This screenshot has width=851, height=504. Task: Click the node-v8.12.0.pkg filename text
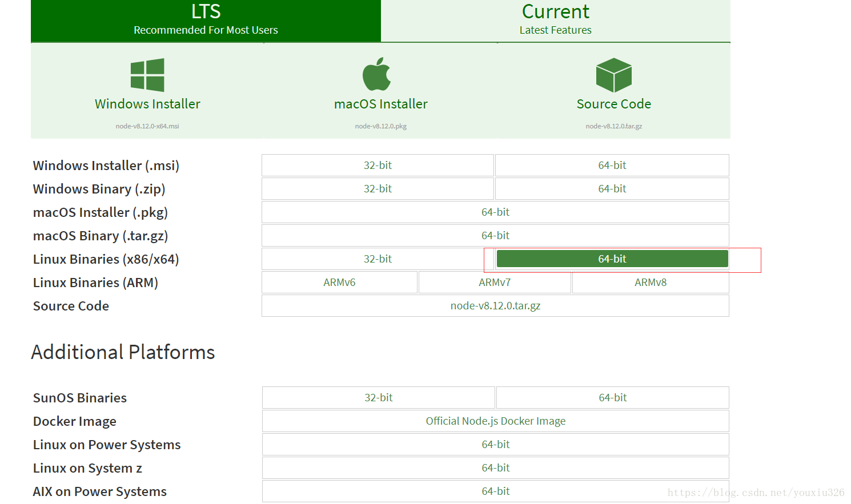coord(381,126)
